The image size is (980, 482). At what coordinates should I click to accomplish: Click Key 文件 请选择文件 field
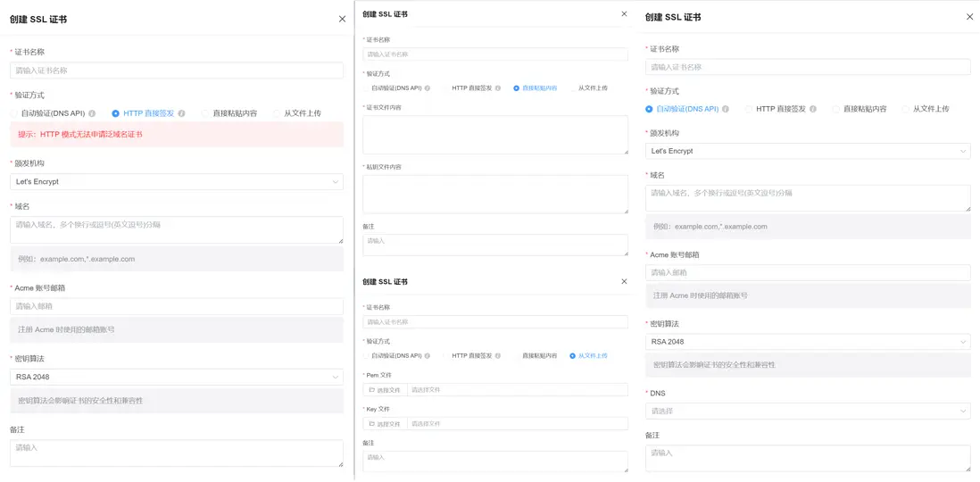click(518, 423)
